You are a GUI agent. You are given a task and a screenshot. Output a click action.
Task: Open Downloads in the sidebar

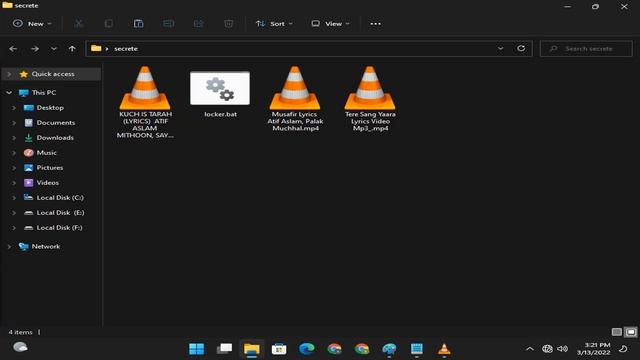pos(55,138)
